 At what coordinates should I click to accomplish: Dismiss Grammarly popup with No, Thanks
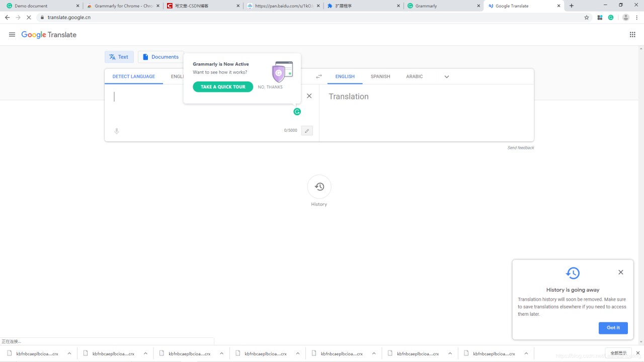point(270,87)
